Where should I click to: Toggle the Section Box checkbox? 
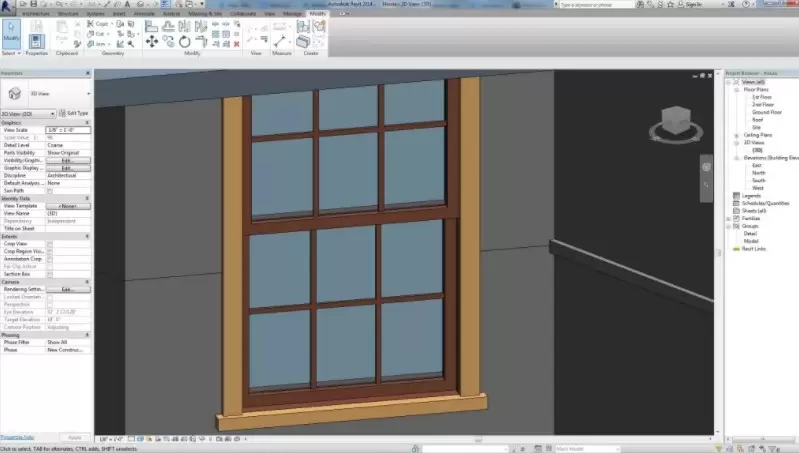(50, 274)
